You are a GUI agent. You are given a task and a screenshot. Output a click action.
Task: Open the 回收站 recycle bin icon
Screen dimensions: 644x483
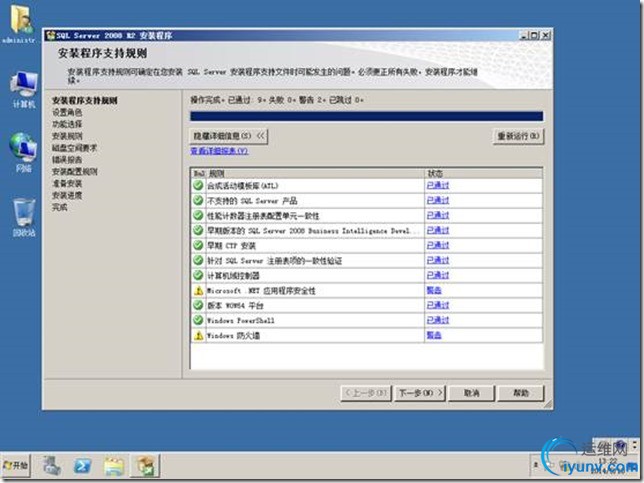(23, 217)
